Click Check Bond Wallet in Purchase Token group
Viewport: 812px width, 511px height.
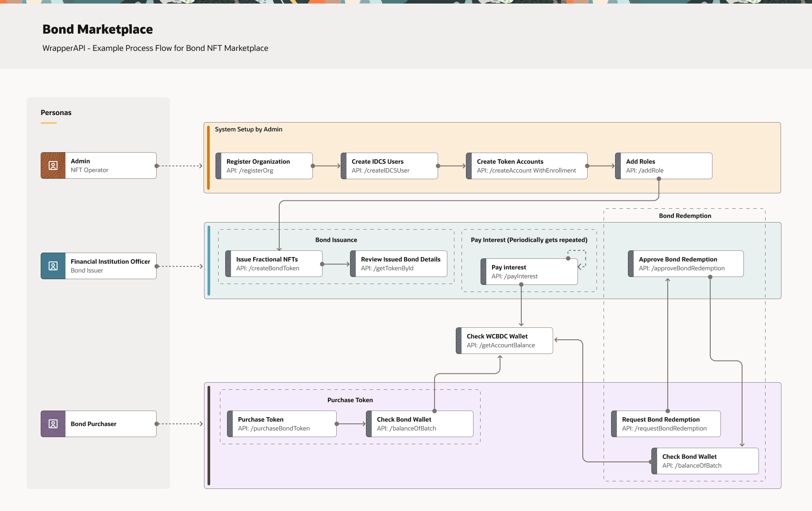click(419, 424)
